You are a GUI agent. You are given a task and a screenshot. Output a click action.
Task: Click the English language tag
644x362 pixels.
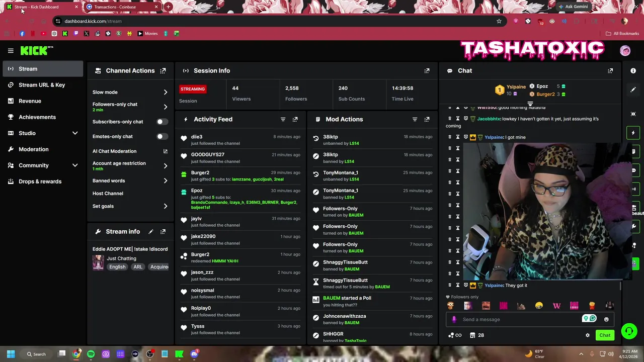point(117,267)
